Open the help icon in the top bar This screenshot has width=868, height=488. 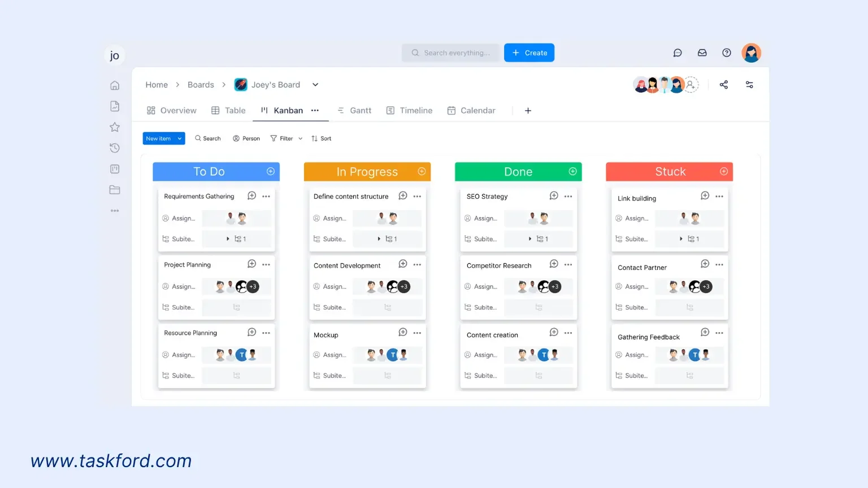(727, 53)
